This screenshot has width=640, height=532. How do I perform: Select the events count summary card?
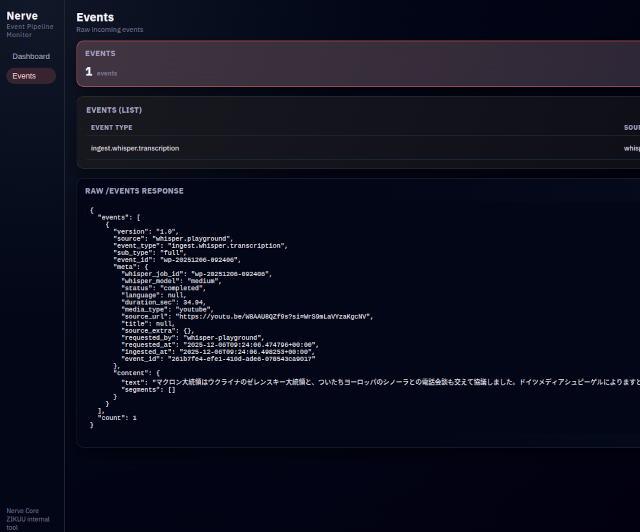358,64
